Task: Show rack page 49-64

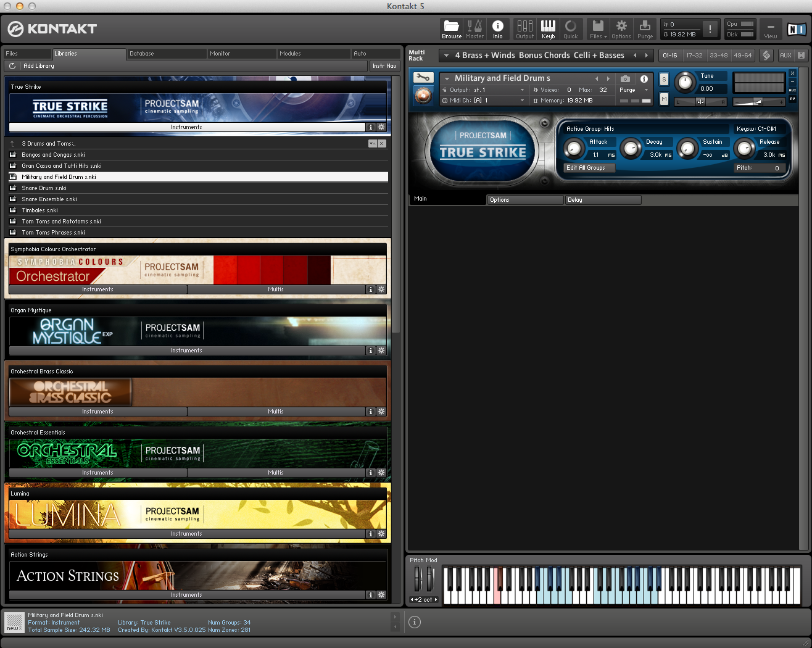Action: click(743, 55)
